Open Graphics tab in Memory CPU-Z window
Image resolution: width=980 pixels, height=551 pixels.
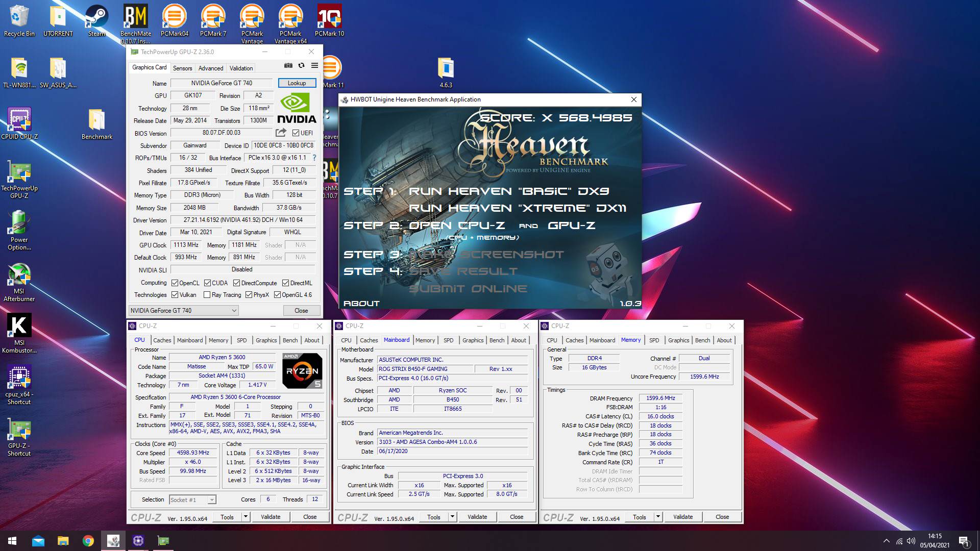click(x=678, y=340)
